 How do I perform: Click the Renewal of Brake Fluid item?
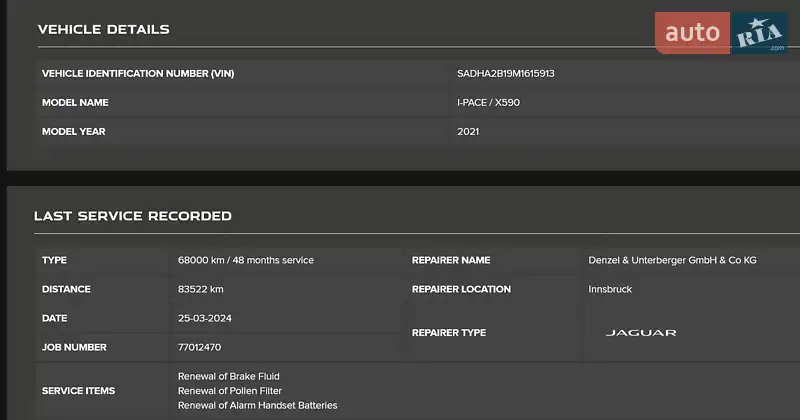point(228,377)
